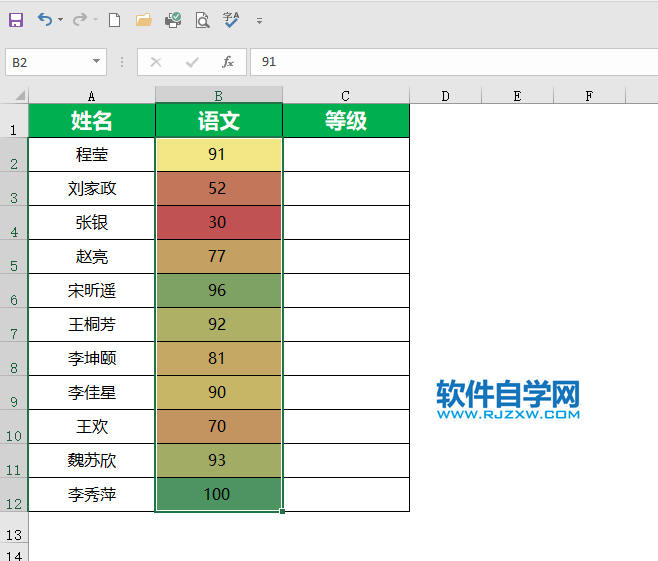Run the Spelling check icon

[231, 20]
